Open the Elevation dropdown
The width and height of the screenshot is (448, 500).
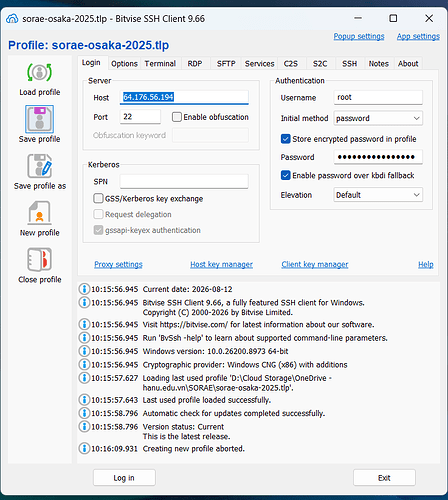click(378, 195)
